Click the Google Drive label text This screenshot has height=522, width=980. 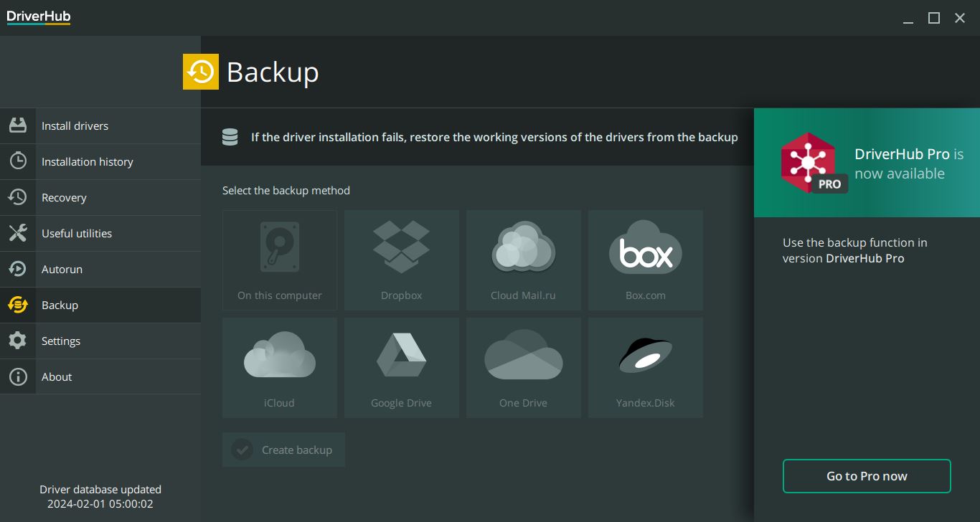(x=401, y=403)
